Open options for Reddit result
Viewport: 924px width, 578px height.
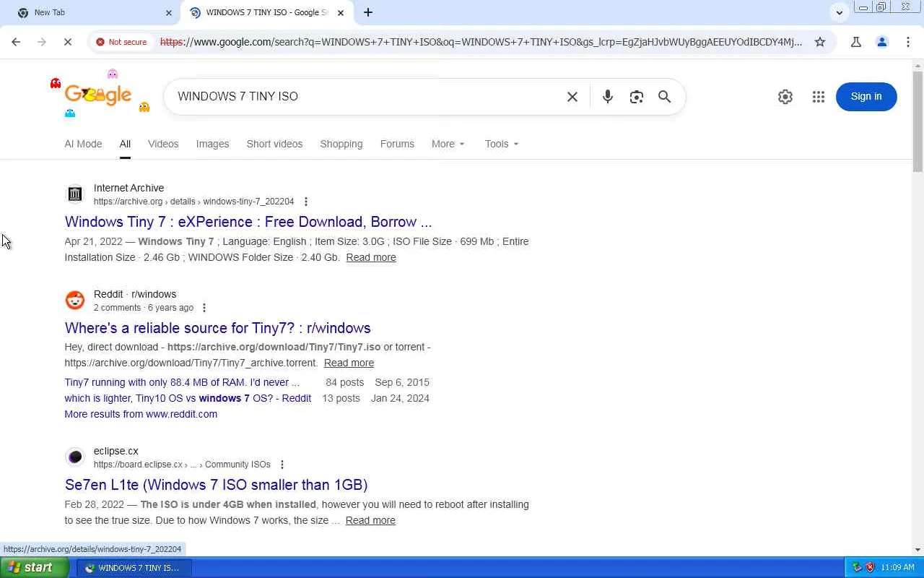click(x=204, y=308)
